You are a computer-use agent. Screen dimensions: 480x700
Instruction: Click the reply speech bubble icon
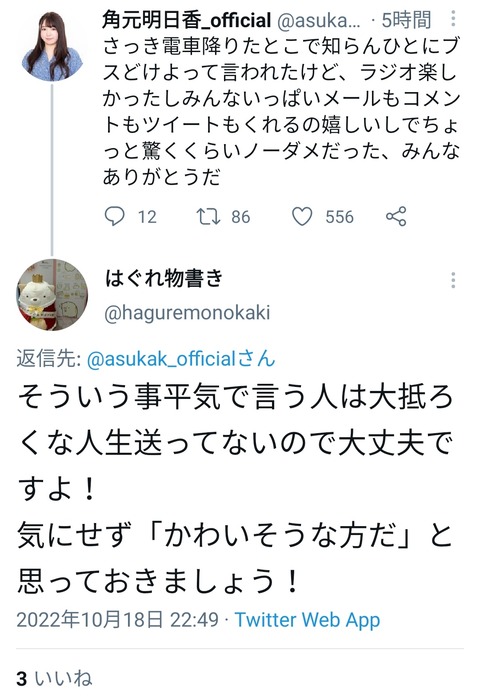coord(114,217)
